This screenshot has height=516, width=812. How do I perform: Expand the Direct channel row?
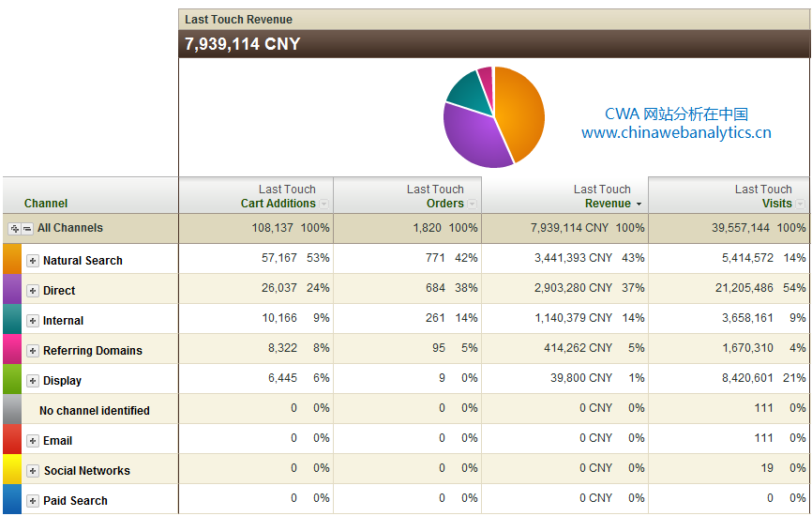click(x=33, y=291)
